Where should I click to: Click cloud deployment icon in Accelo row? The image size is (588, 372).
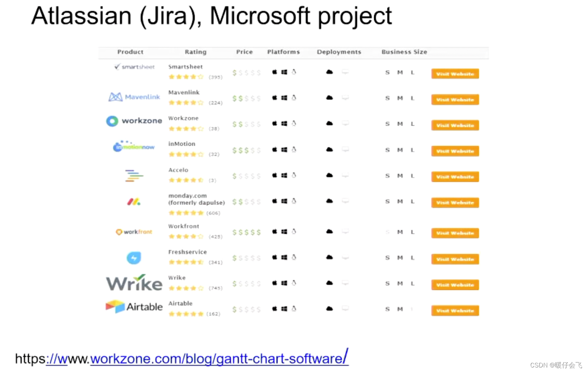click(x=329, y=175)
